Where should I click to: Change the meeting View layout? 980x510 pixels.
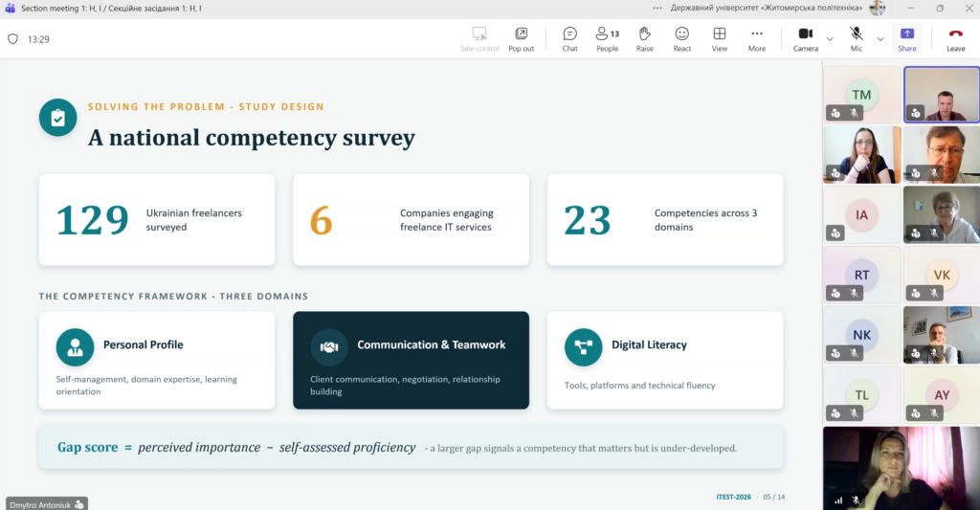tap(720, 38)
